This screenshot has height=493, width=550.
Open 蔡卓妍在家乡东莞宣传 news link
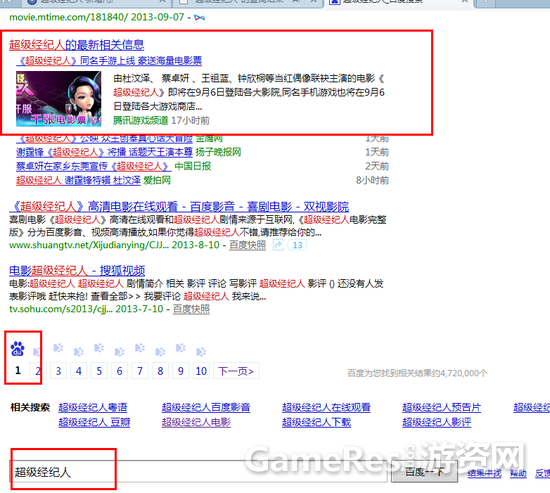point(94,166)
